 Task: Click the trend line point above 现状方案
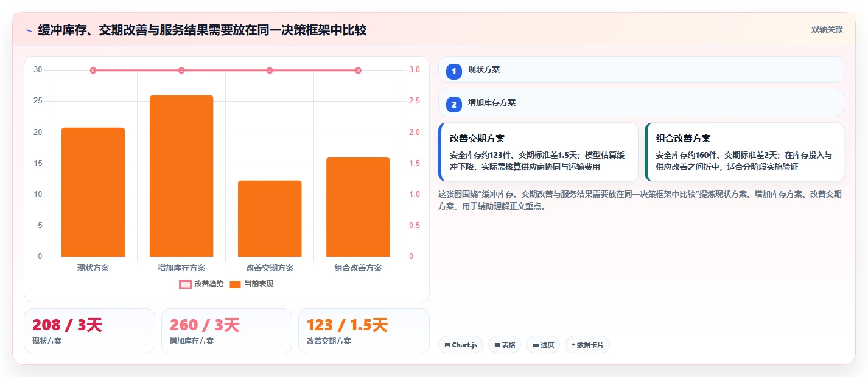(93, 71)
